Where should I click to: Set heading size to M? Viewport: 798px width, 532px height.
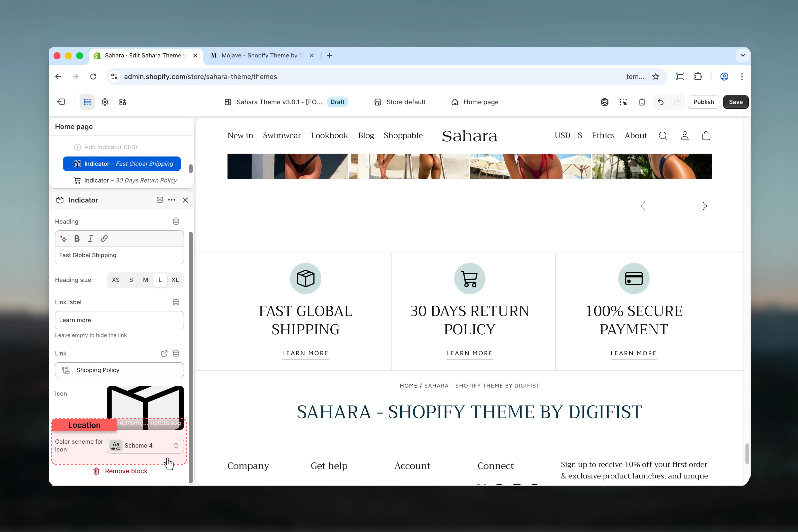145,280
